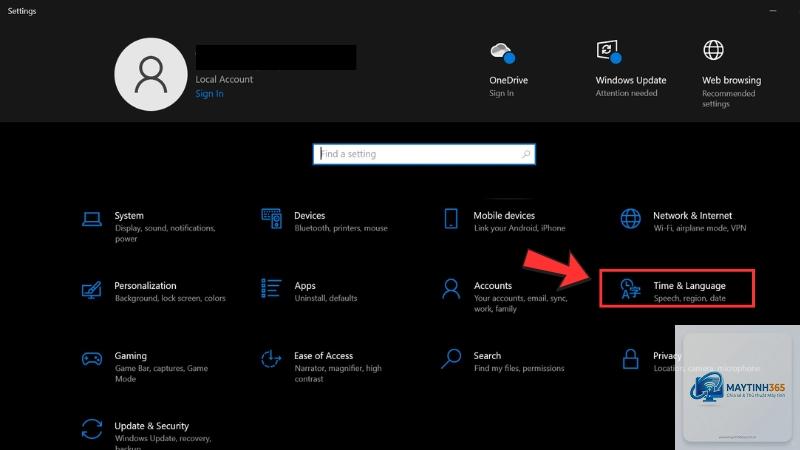Image resolution: width=800 pixels, height=450 pixels.
Task: Open the Search category title
Action: point(487,356)
